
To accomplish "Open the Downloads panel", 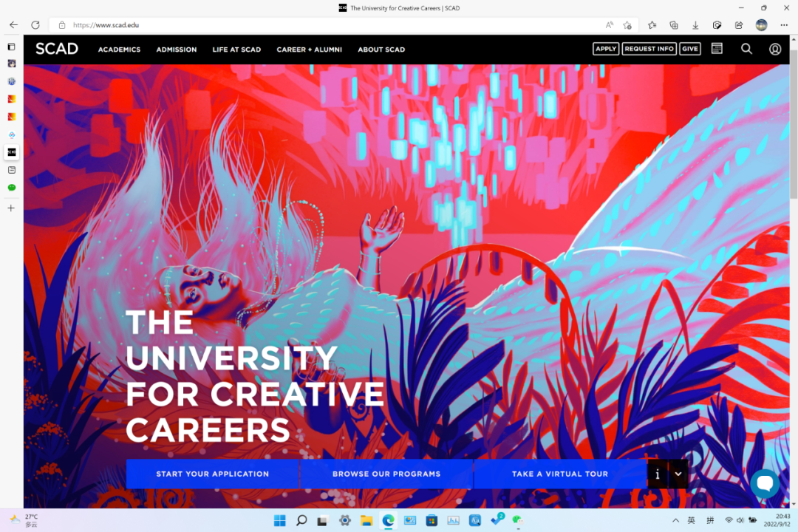I will click(x=695, y=25).
